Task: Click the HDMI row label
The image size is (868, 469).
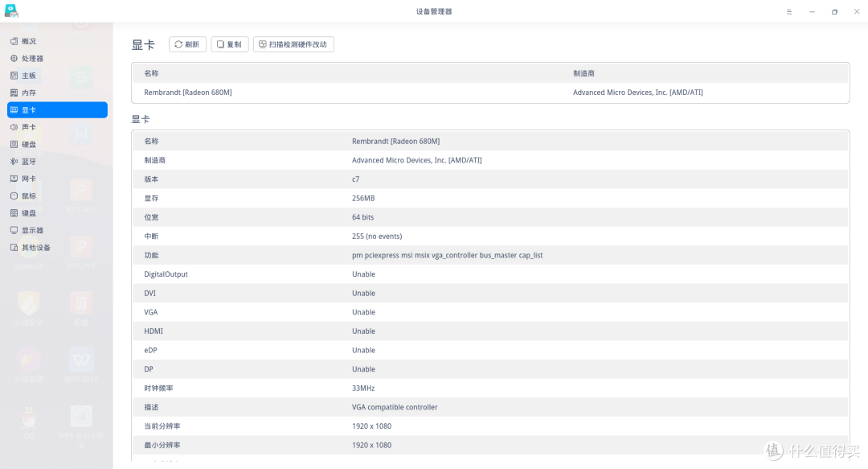Action: 154,331
